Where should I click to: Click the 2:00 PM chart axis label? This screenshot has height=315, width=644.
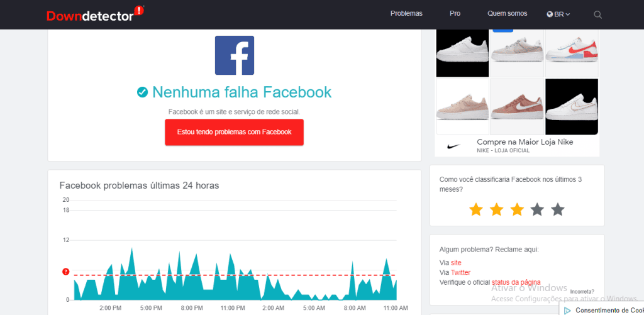(111, 307)
